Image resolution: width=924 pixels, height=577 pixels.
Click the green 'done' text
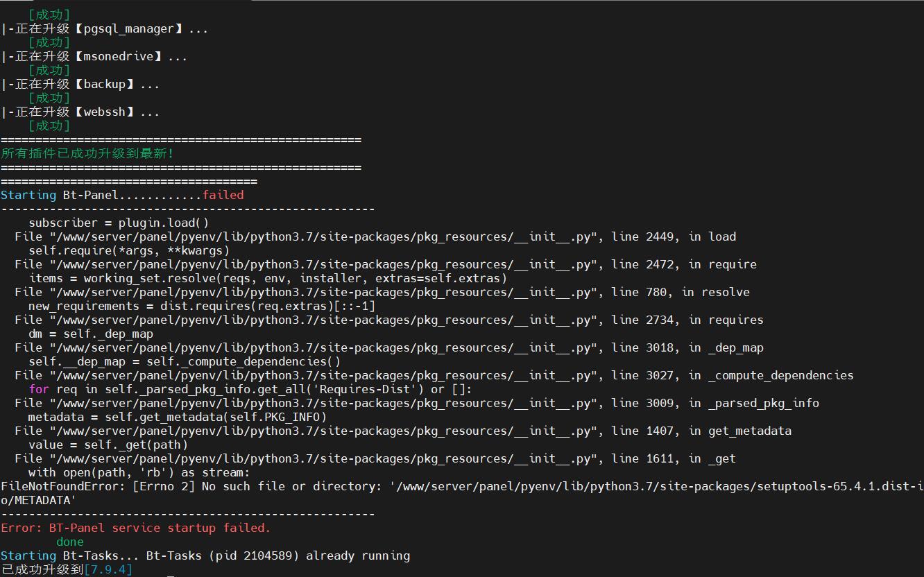(x=70, y=542)
